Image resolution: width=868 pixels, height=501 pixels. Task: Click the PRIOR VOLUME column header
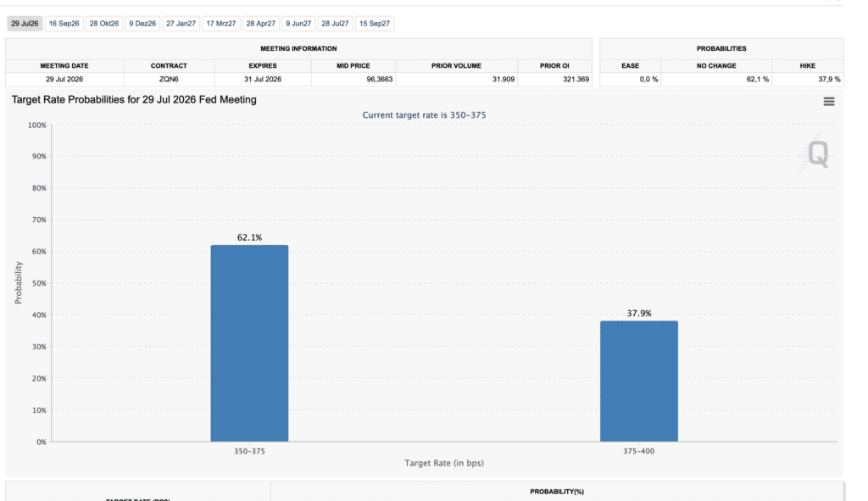click(456, 65)
